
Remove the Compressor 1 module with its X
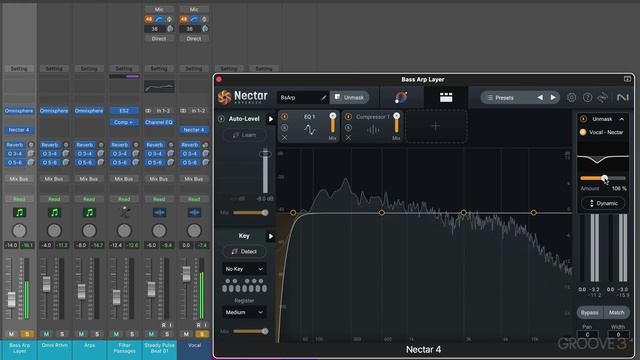click(x=348, y=138)
